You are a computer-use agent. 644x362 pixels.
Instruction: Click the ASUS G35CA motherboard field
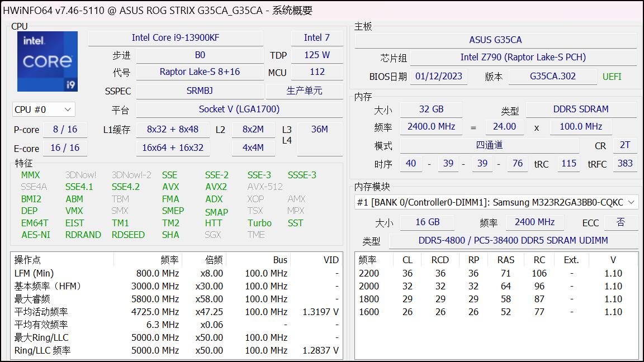click(496, 40)
